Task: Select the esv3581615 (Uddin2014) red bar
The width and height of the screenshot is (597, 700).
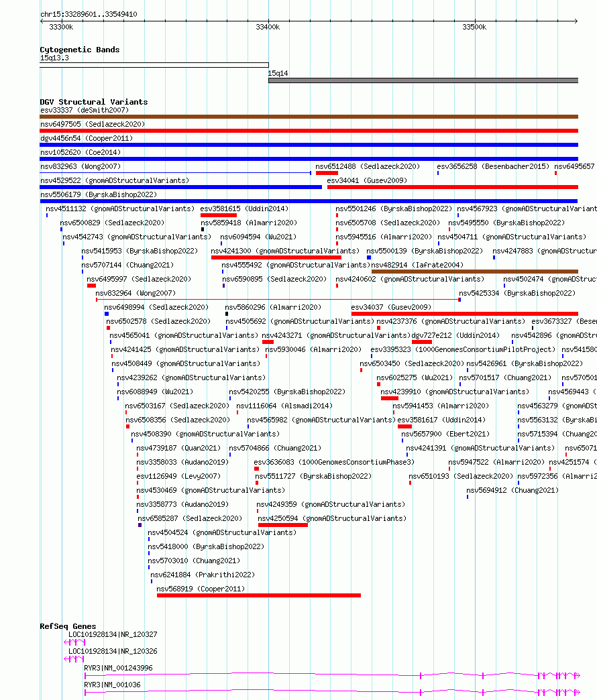Action: [x=219, y=215]
